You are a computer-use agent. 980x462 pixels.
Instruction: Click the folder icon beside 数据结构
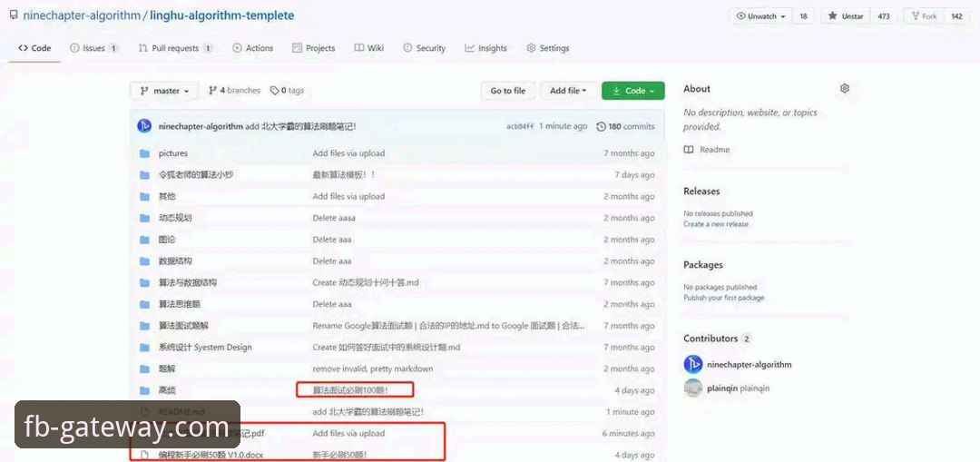click(x=145, y=261)
